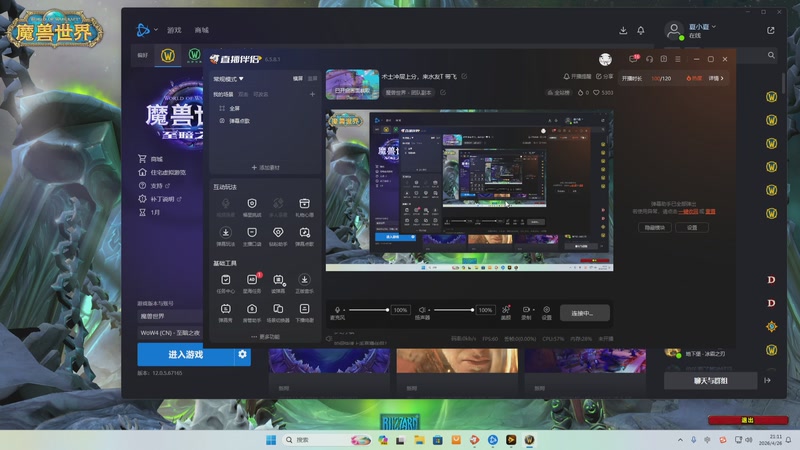Expand 录制 record options arrow
This screenshot has height=450, width=800.
[534, 310]
